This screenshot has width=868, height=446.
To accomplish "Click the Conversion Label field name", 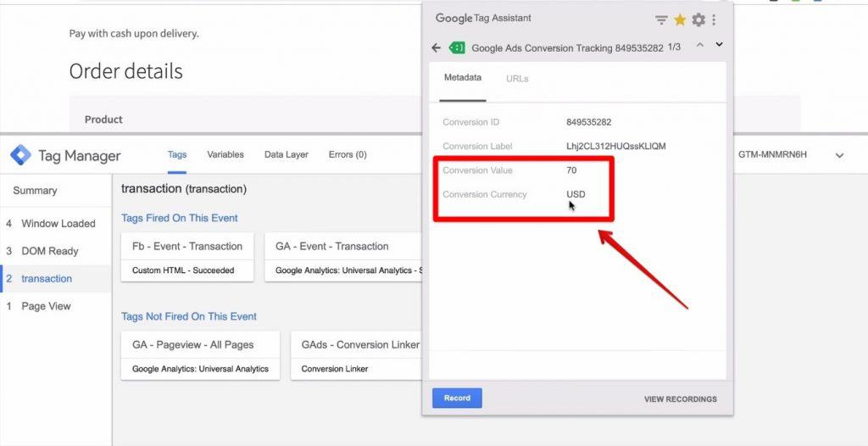I will (477, 147).
